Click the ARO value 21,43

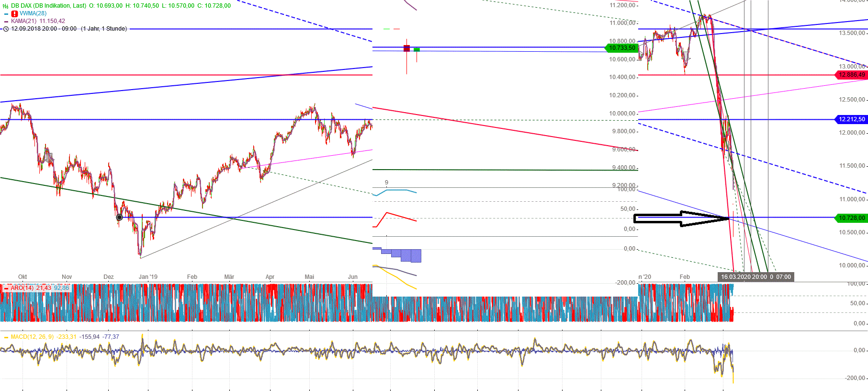coord(44,288)
